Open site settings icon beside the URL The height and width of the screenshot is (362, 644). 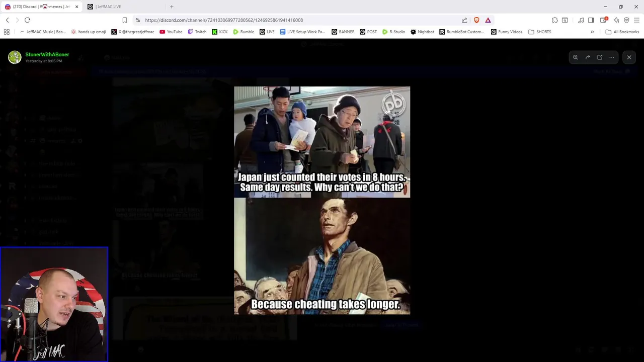pos(138,20)
